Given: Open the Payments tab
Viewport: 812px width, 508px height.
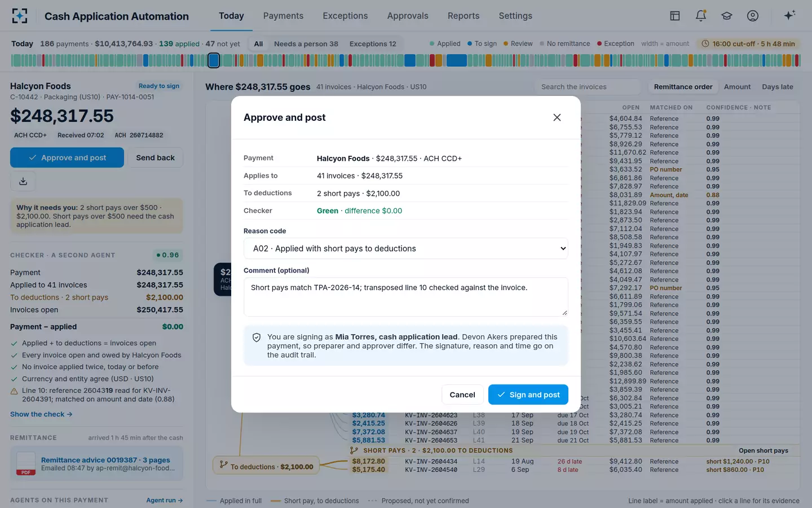Looking at the screenshot, I should 283,16.
